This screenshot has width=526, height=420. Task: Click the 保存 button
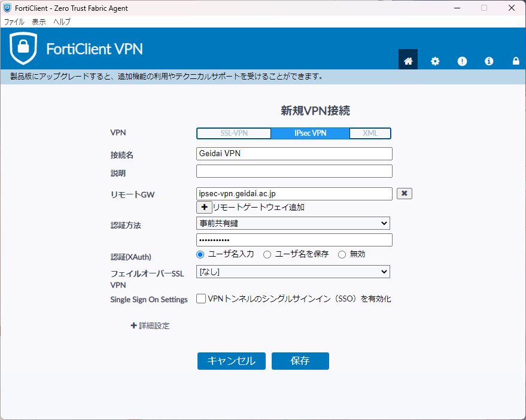click(300, 361)
